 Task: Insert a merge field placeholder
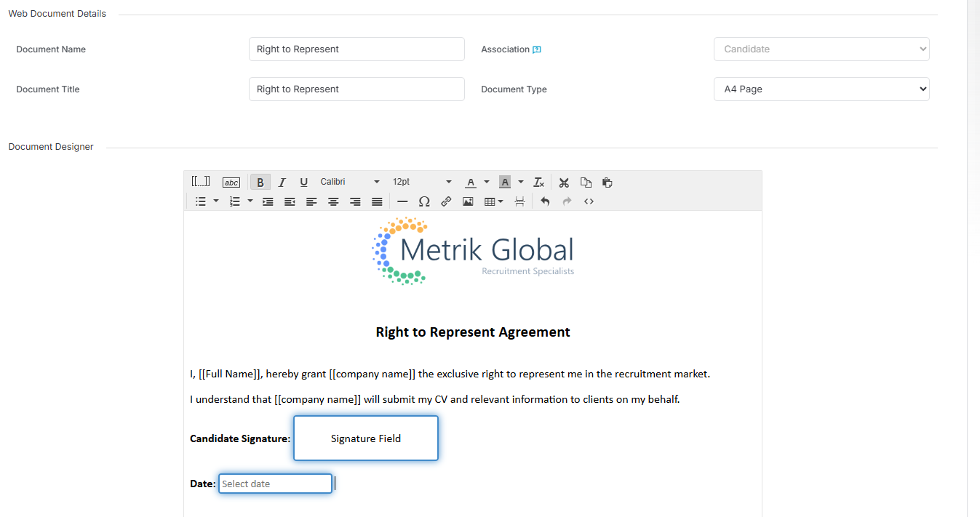click(201, 182)
